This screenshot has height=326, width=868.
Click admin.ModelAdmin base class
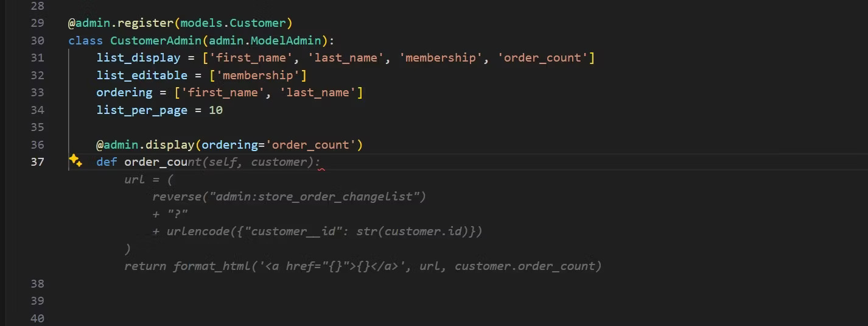point(265,41)
